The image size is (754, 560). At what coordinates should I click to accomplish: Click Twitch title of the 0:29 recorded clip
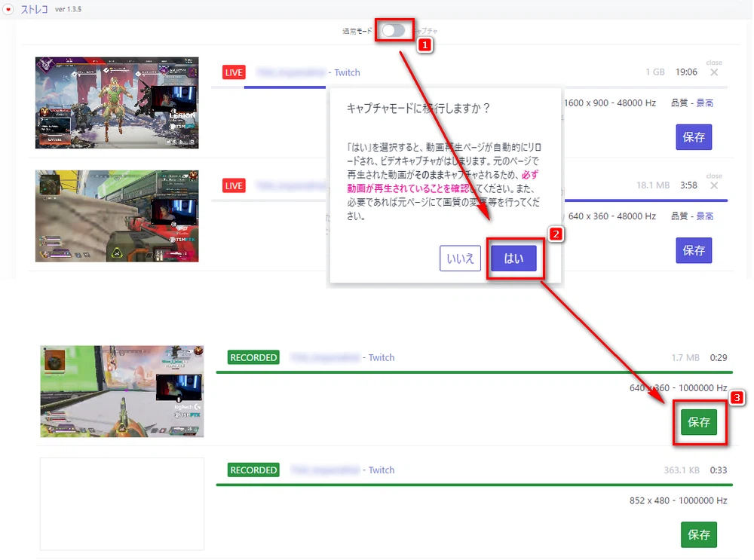tap(342, 357)
